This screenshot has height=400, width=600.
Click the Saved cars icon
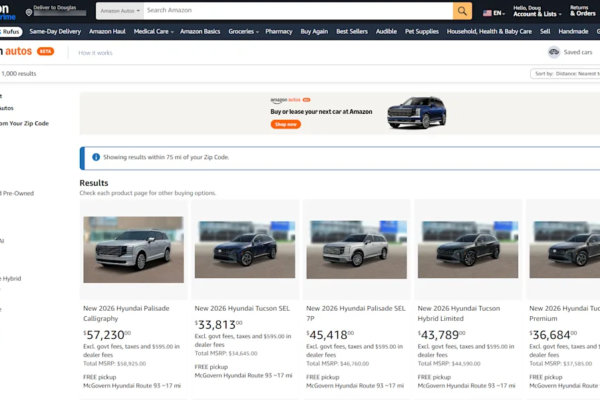(x=554, y=52)
